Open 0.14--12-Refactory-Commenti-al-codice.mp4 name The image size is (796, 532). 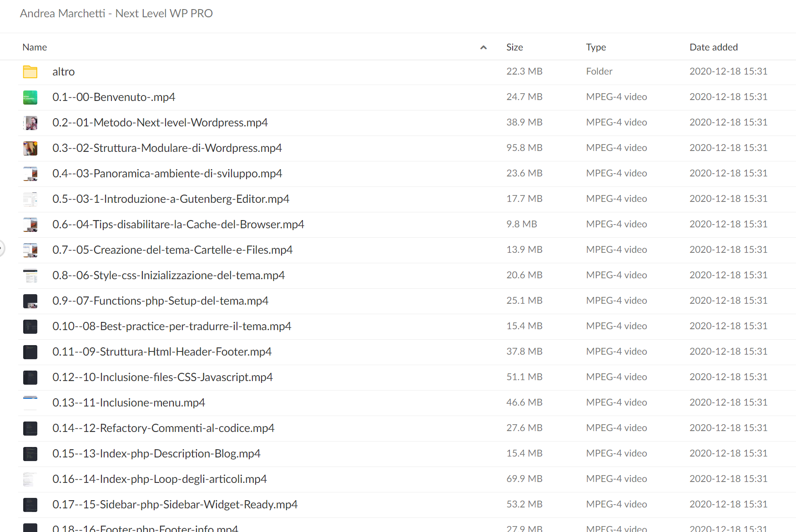pyautogui.click(x=163, y=428)
